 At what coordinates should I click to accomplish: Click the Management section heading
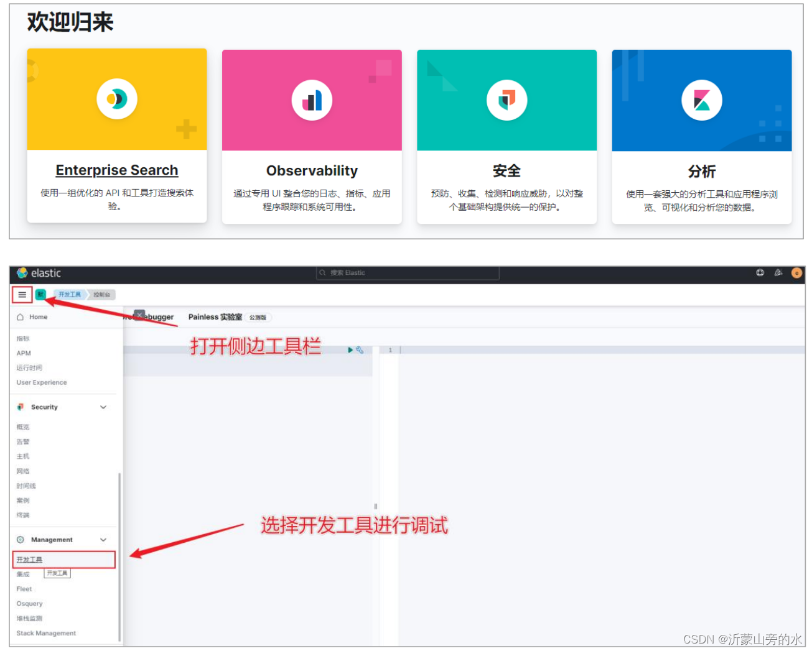[x=52, y=540]
